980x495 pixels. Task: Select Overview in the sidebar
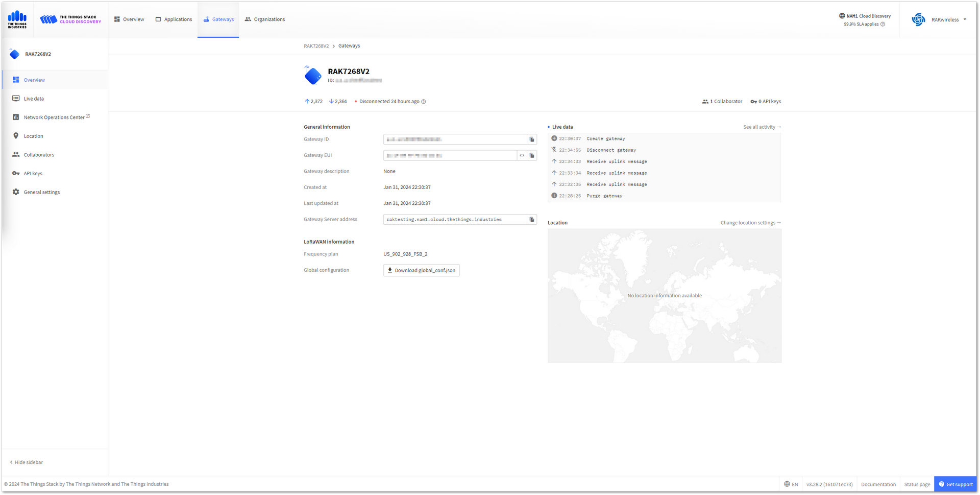coord(55,80)
